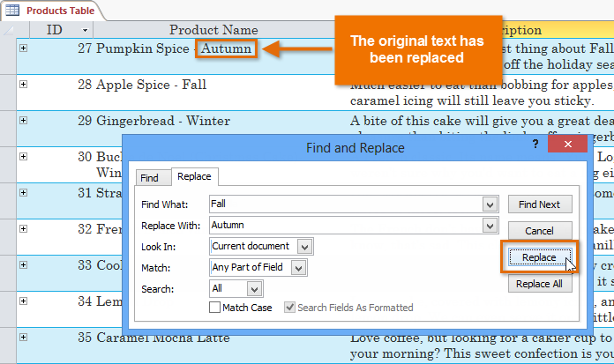This screenshot has width=614, height=364.
Task: Expand the record row with ID 30
Action: (x=24, y=157)
